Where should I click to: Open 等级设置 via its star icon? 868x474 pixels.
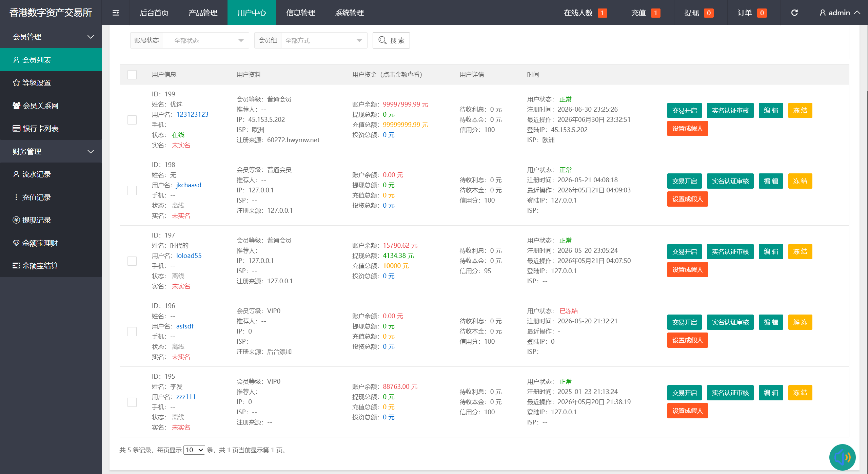click(x=16, y=82)
